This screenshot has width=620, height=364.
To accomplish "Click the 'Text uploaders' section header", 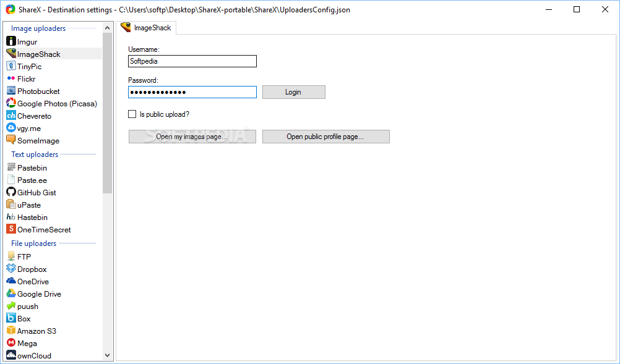I will (35, 154).
